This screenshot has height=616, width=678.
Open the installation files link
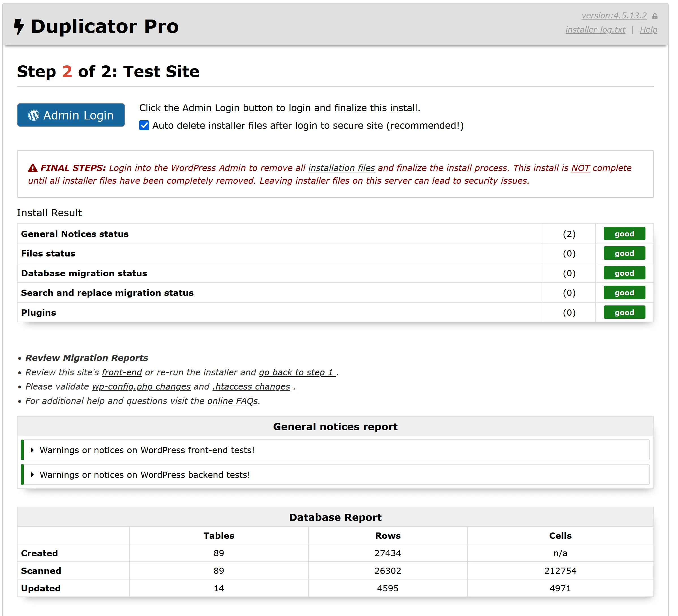click(x=341, y=168)
